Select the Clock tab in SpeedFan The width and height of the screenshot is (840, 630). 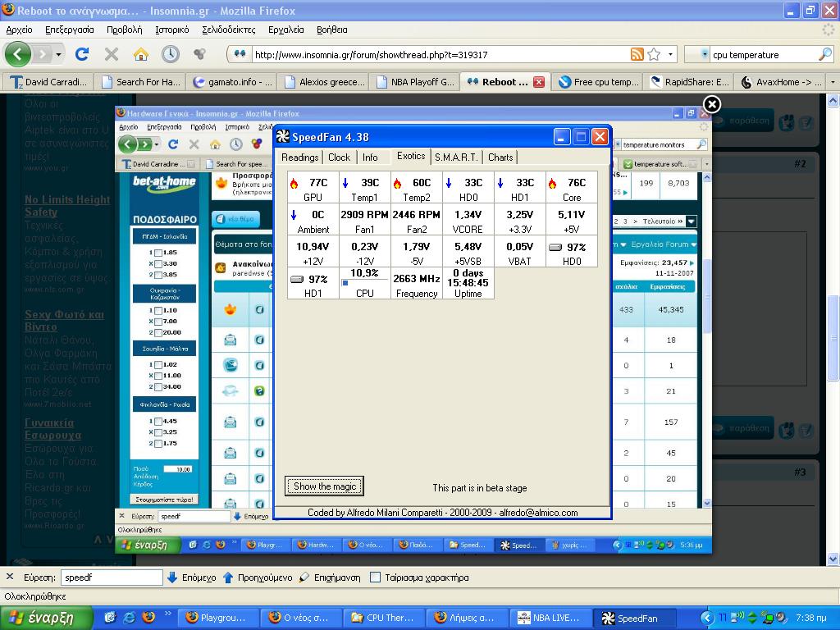339,157
